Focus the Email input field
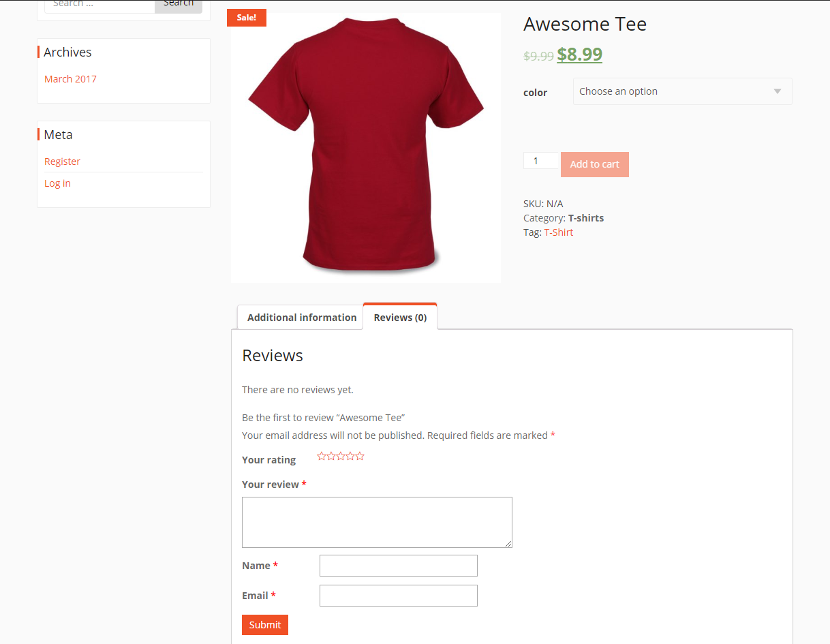The image size is (830, 644). click(399, 596)
